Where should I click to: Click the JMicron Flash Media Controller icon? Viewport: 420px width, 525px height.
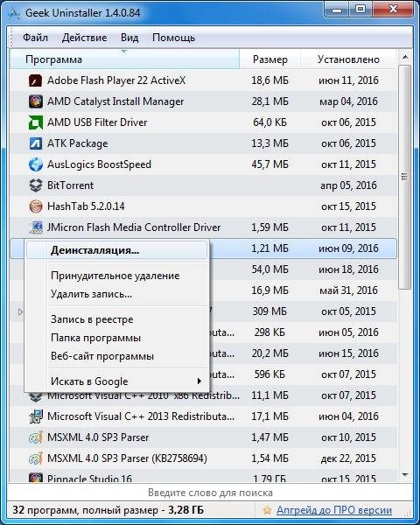(36, 227)
